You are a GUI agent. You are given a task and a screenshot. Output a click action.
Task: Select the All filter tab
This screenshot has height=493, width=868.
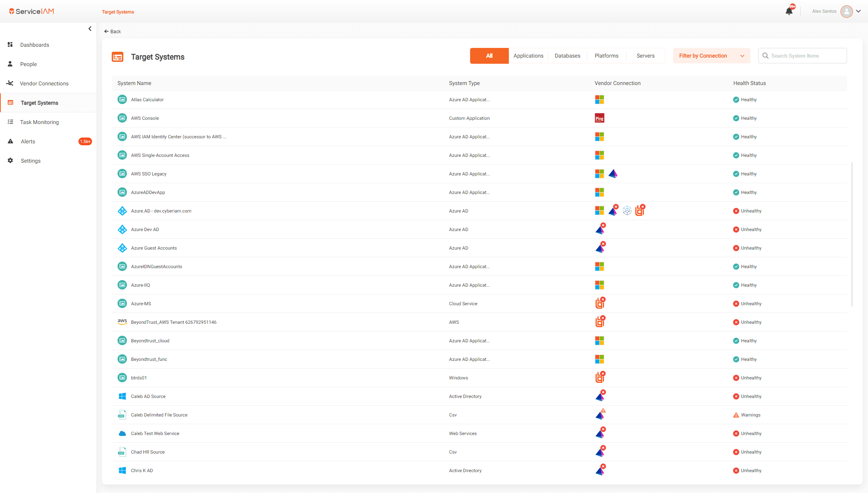[489, 56]
